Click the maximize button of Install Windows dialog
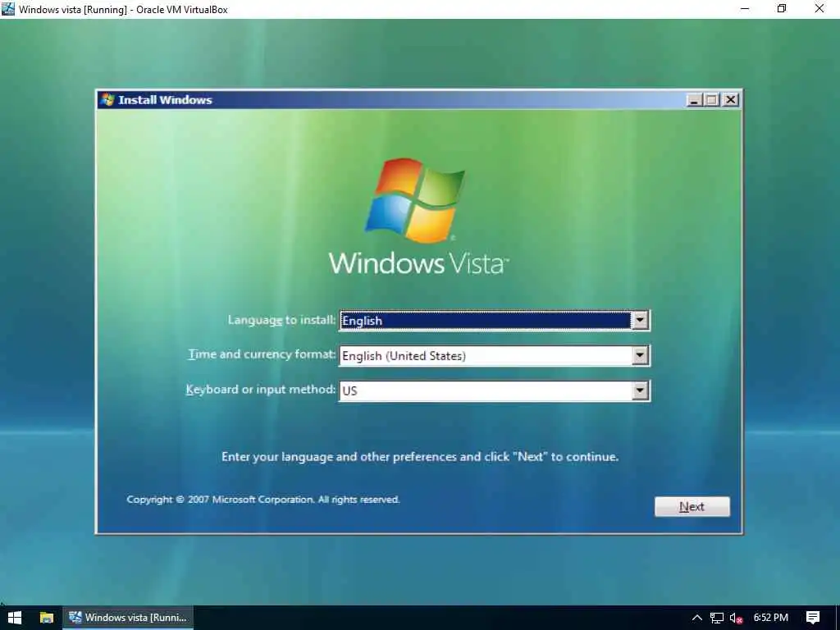Screen dimensions: 840x630 [x=712, y=100]
